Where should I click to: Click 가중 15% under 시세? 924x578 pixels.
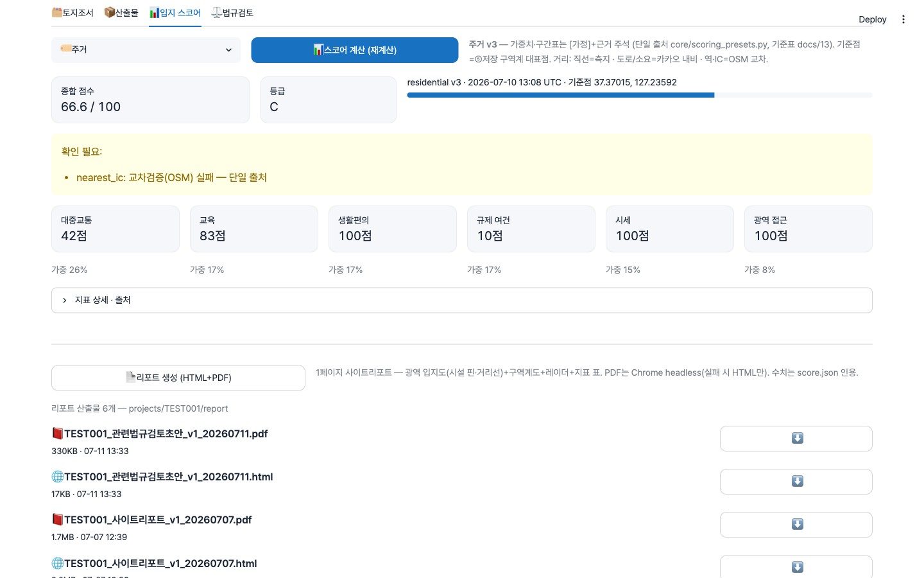tap(623, 270)
